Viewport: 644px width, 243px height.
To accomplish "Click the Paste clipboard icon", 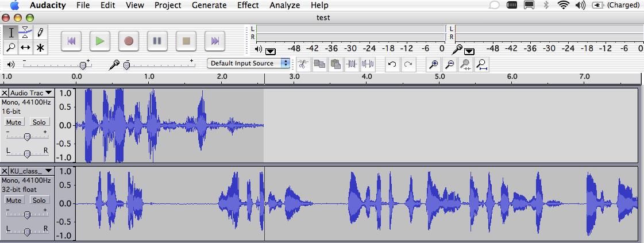I will (x=336, y=64).
